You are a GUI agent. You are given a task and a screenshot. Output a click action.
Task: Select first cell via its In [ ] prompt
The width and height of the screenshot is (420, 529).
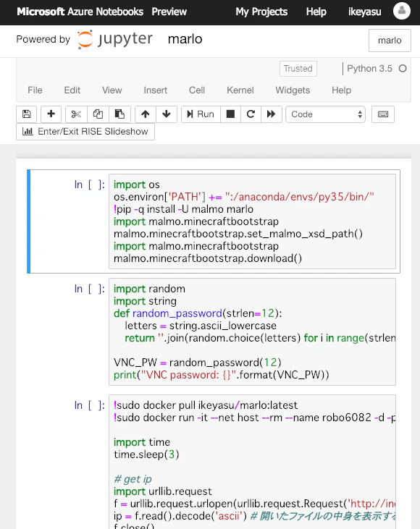pos(90,185)
